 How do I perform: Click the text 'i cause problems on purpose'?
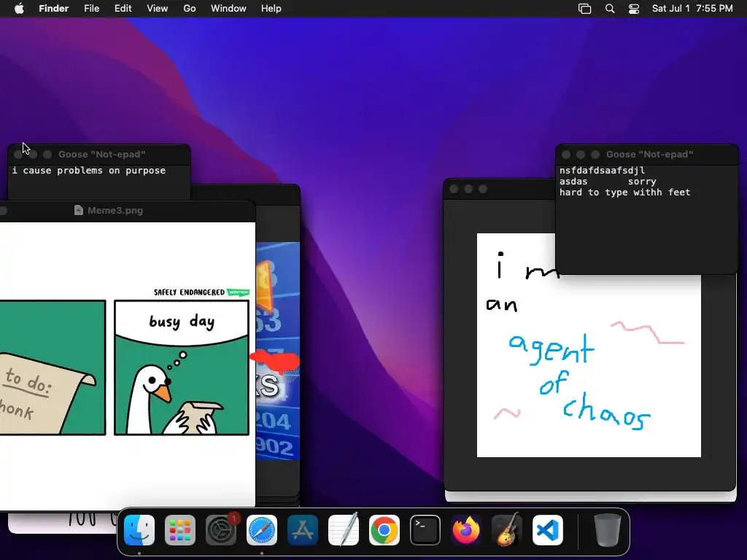[88, 171]
